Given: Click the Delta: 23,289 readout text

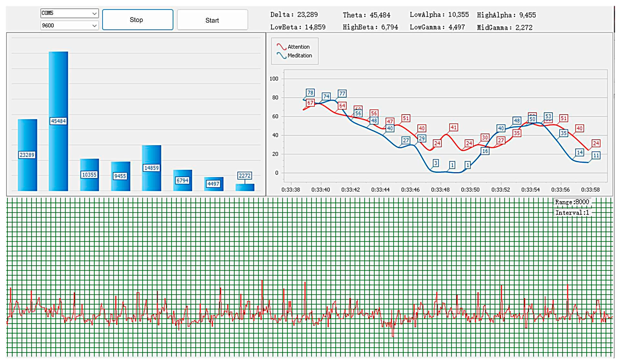Looking at the screenshot, I should [x=294, y=15].
